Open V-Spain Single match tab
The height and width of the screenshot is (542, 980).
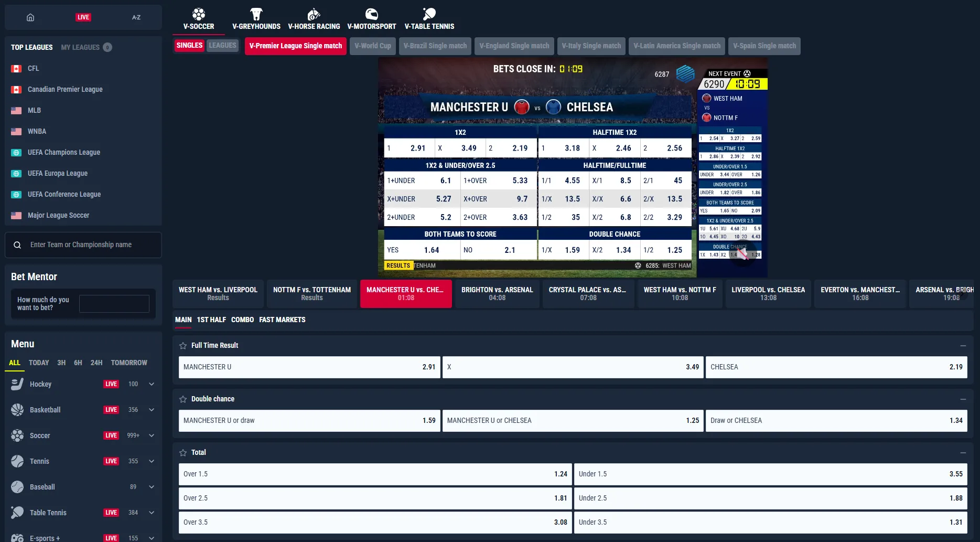click(x=764, y=46)
